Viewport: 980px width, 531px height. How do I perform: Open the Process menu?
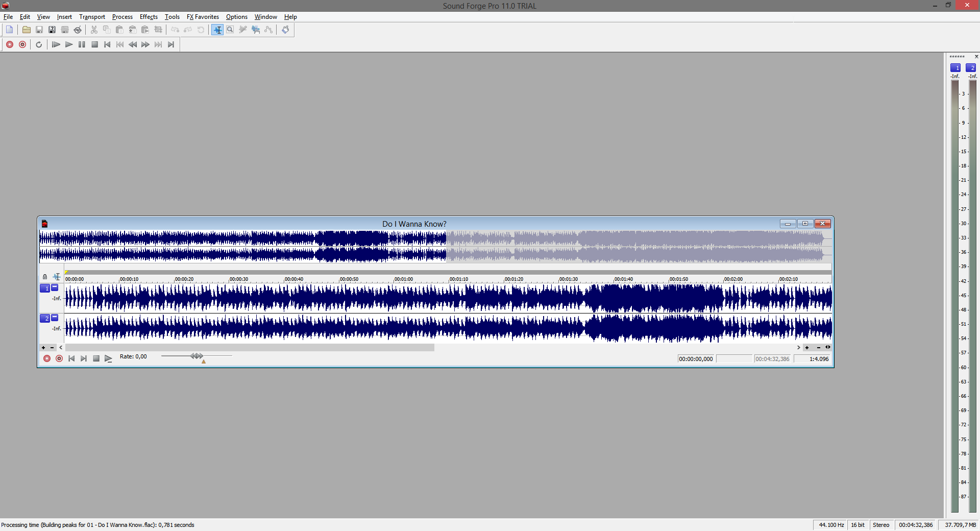[122, 17]
